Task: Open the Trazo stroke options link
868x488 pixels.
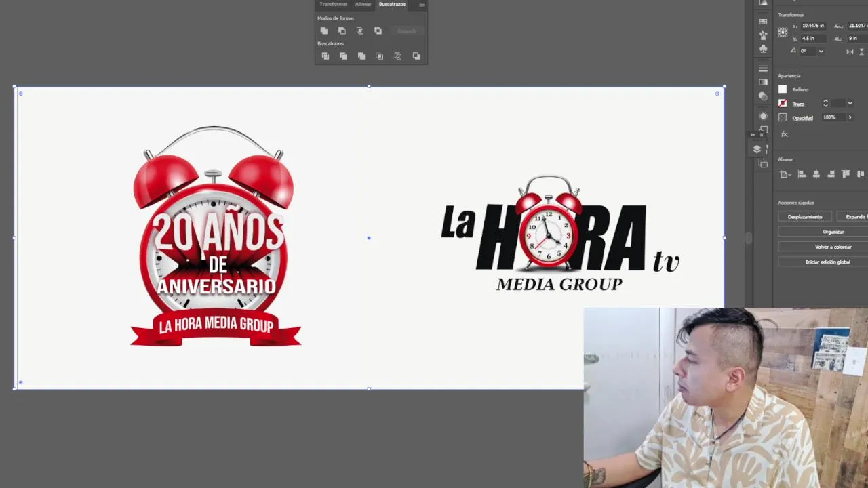Action: coord(798,104)
